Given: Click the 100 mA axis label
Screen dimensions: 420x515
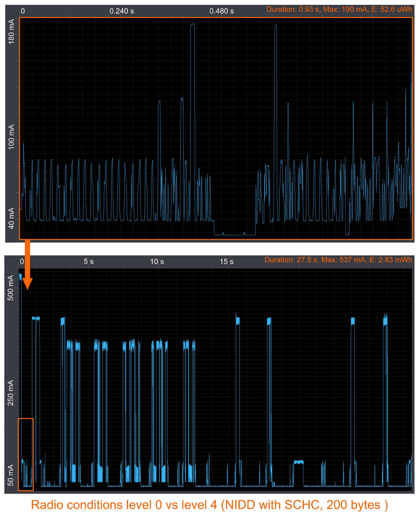Looking at the screenshot, I should pos(11,137).
